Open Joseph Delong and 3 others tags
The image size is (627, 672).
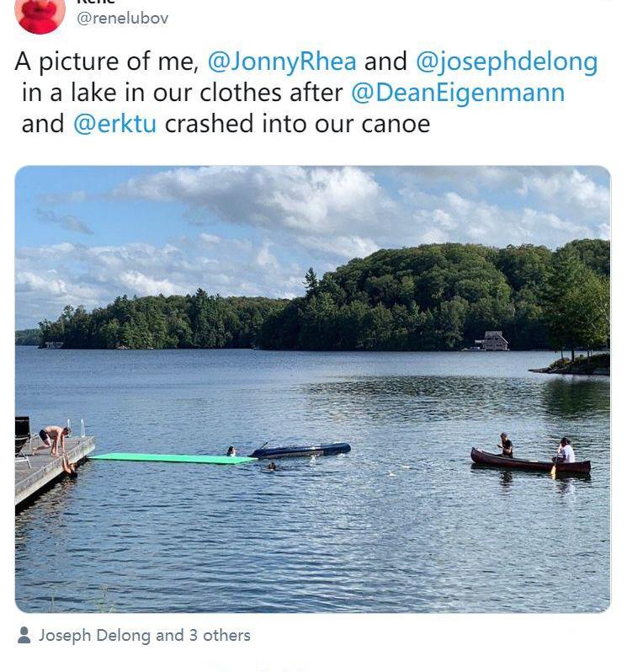tap(144, 635)
